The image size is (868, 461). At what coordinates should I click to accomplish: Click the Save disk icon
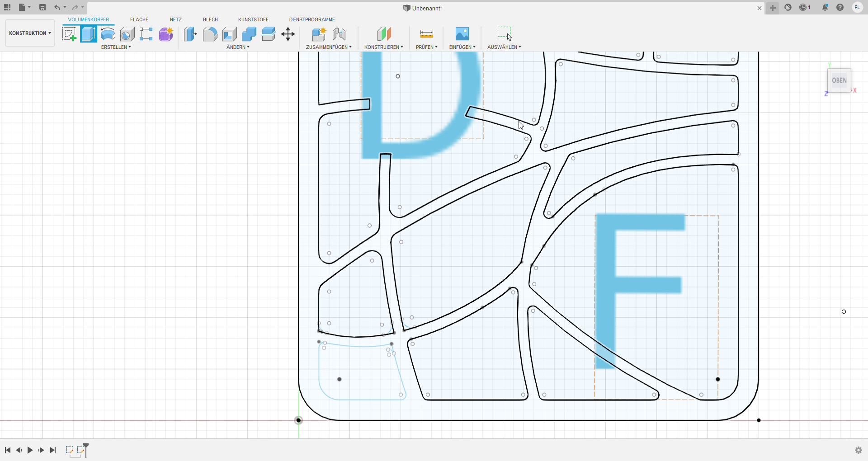(x=42, y=7)
